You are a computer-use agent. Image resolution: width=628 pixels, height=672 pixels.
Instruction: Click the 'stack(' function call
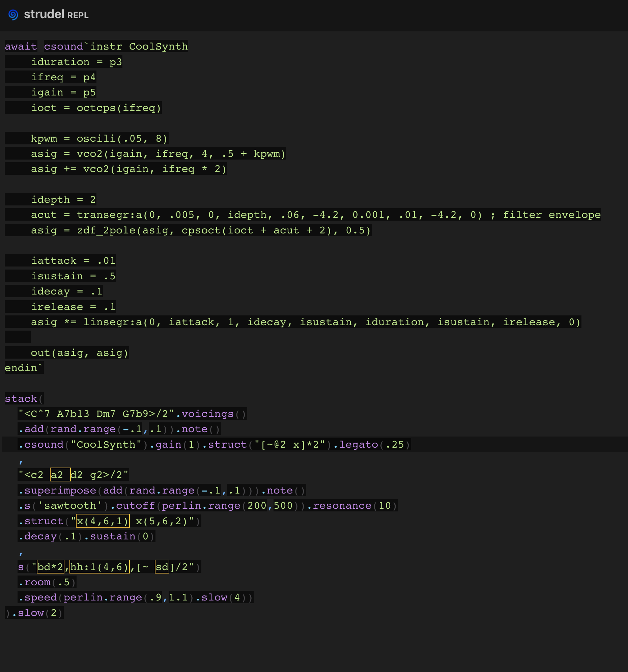pos(24,398)
